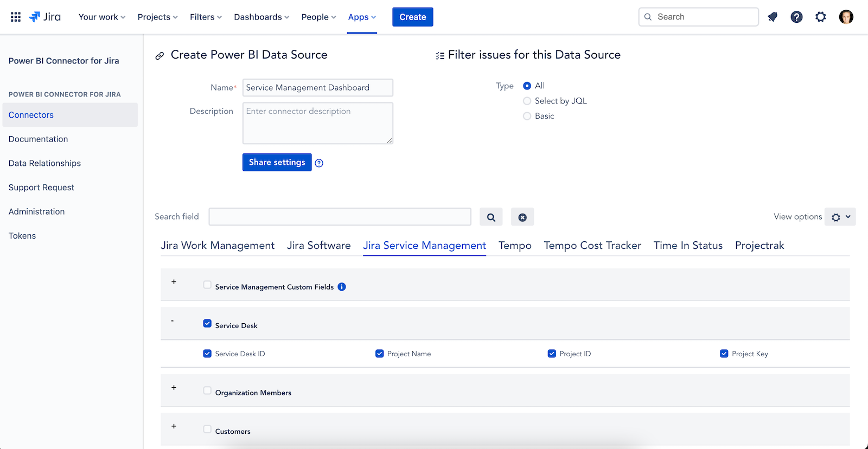This screenshot has height=449, width=868.
Task: Open the Settings gear in top bar
Action: 821,17
